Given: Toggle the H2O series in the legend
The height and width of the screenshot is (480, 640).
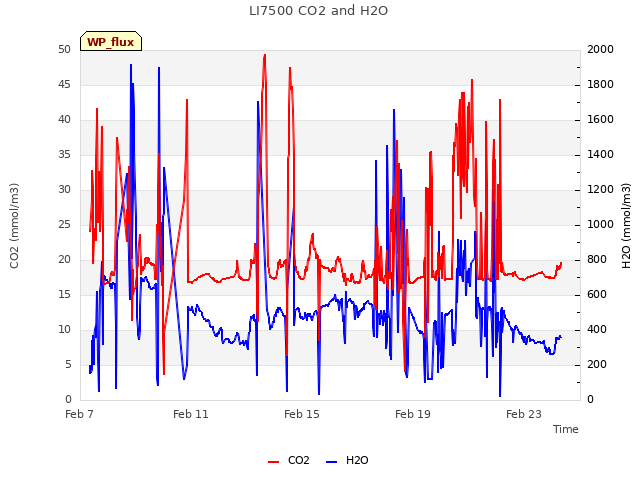Looking at the screenshot, I should click(347, 460).
